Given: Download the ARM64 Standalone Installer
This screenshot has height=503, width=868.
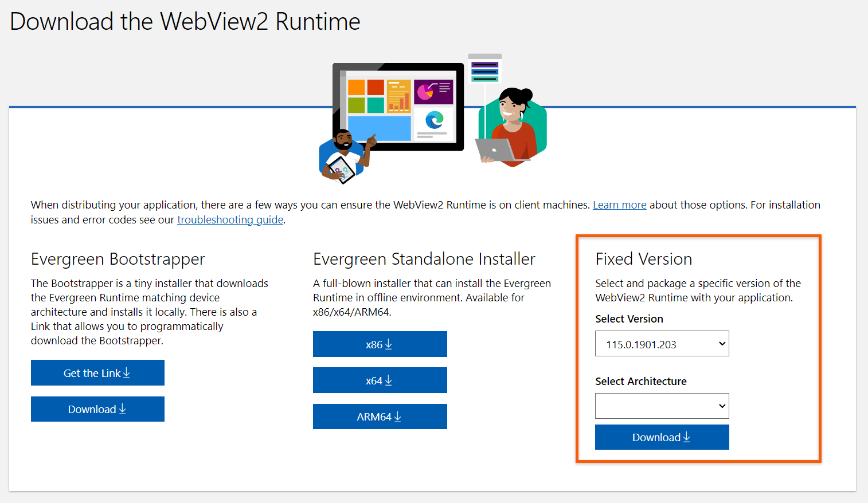Looking at the screenshot, I should coord(380,416).
